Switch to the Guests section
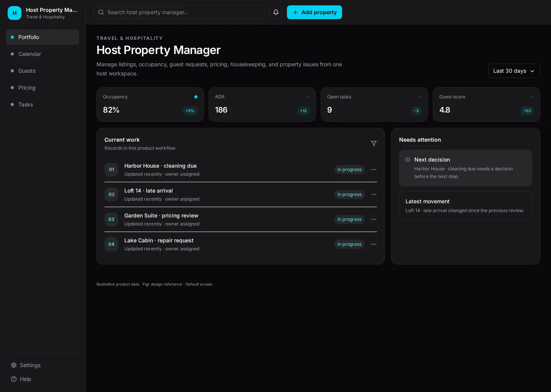The height and width of the screenshot is (392, 551). pos(42,71)
